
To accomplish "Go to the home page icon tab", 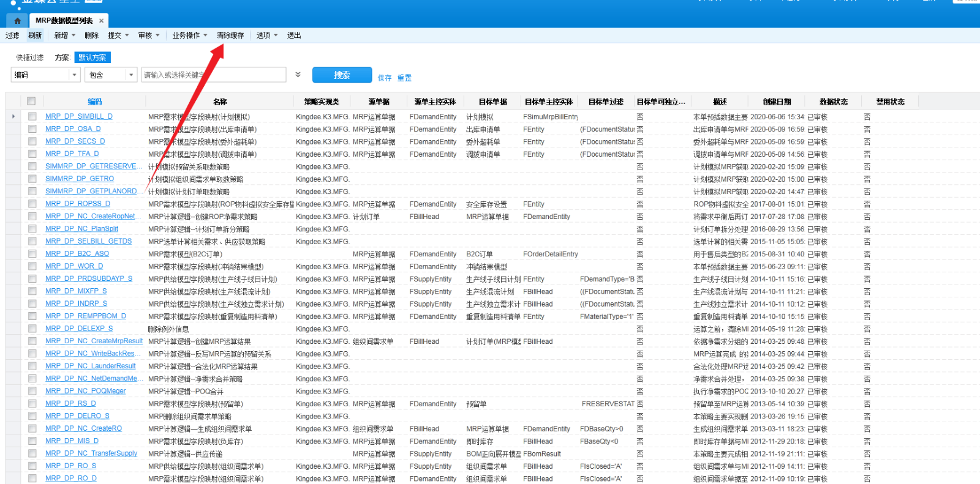I will pyautogui.click(x=17, y=21).
